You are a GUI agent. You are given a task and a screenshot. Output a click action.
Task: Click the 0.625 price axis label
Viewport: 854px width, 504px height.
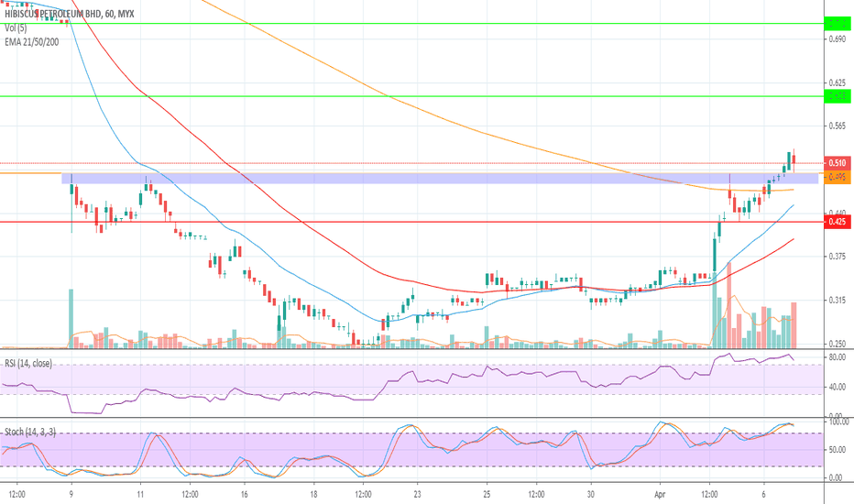(x=838, y=82)
